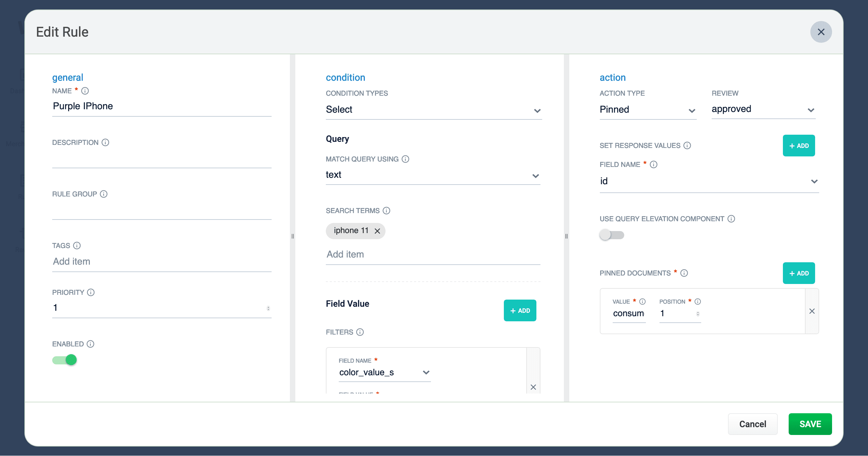
Task: Add a new Field Value filter
Action: click(x=520, y=310)
